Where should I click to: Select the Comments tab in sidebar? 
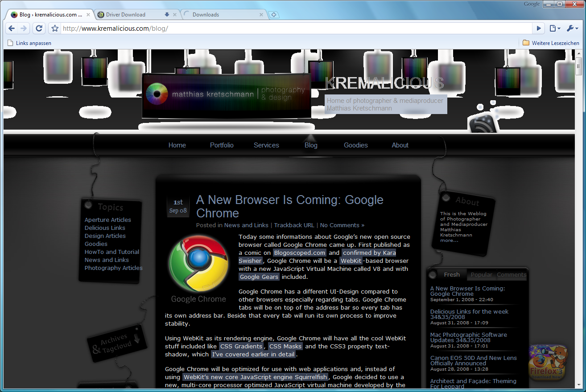(x=512, y=275)
